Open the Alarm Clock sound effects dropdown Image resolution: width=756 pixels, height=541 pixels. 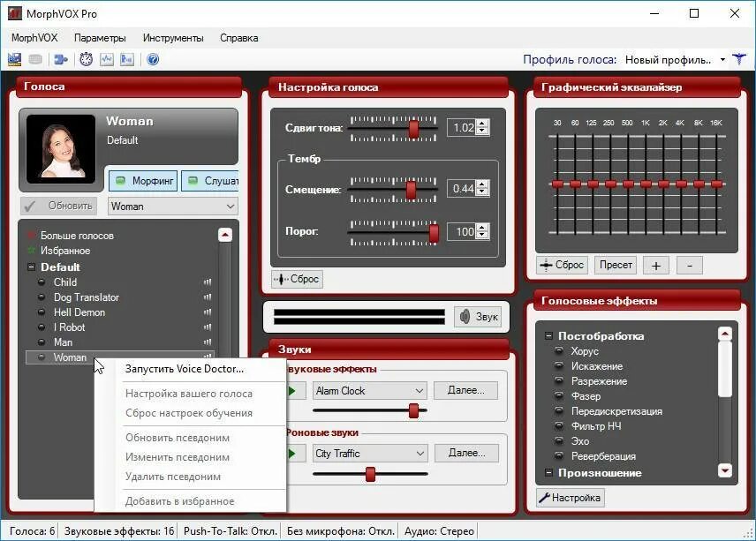(x=370, y=391)
